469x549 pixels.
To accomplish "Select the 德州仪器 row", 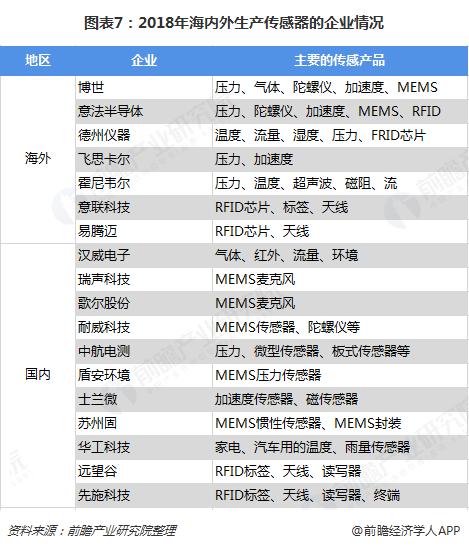I will (272, 135).
